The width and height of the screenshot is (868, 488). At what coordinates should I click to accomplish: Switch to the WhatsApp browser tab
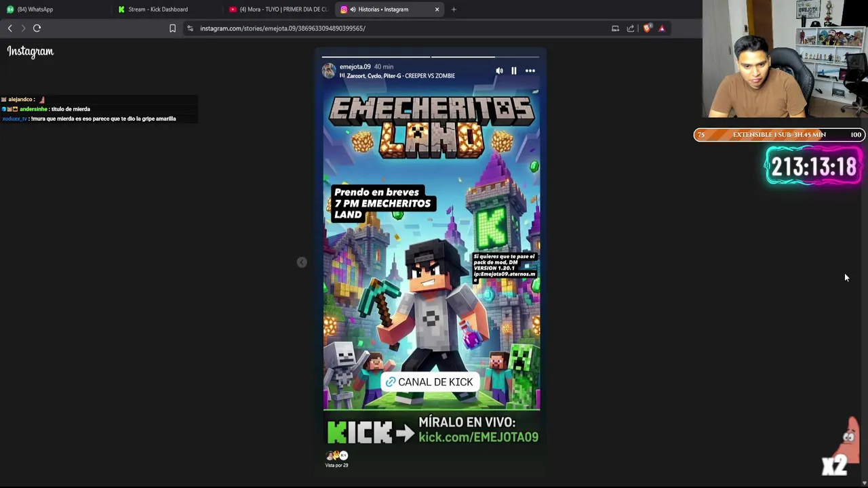pyautogui.click(x=54, y=9)
